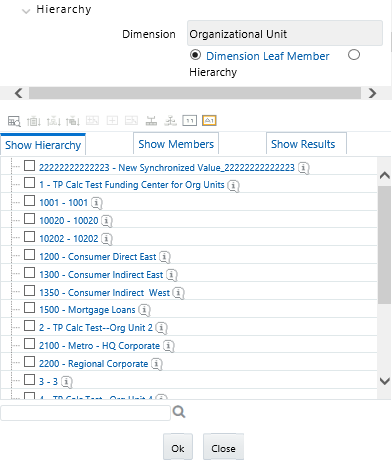Tick the 1350 - Consumer Indirect West checkbox
The width and height of the screenshot is (392, 469).
click(x=29, y=291)
